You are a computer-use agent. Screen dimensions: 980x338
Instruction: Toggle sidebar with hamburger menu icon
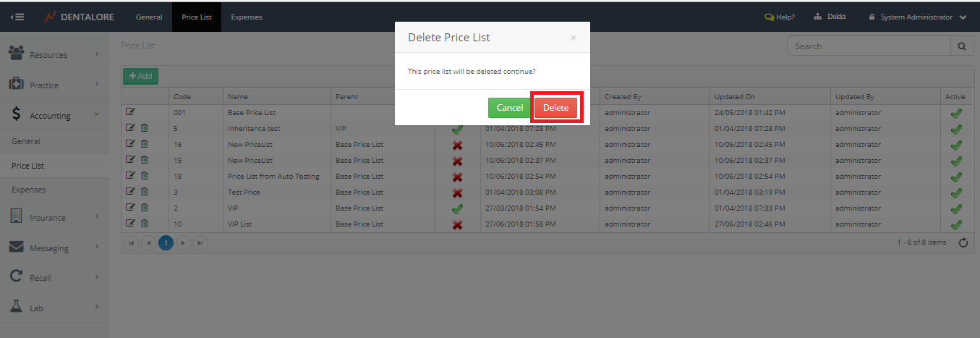pos(17,17)
